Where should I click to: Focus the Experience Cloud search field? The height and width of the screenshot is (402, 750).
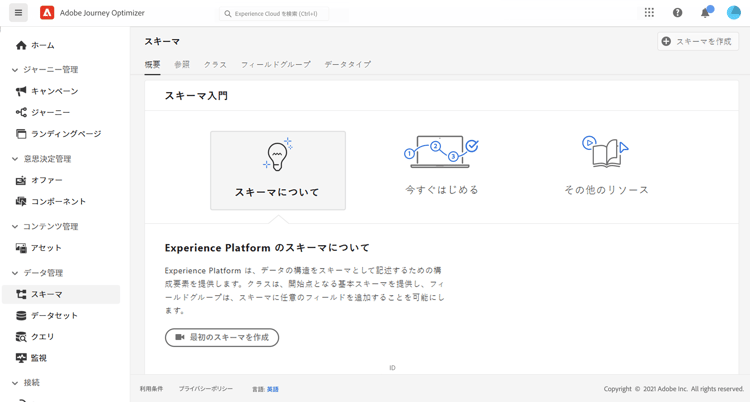click(274, 14)
